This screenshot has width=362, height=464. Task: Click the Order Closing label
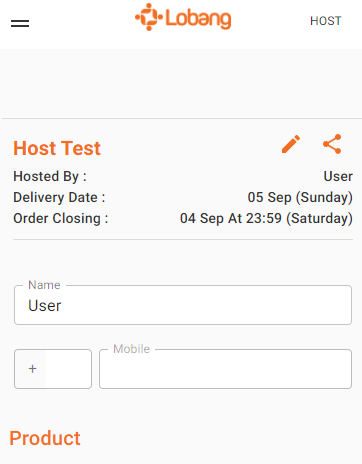pos(61,219)
